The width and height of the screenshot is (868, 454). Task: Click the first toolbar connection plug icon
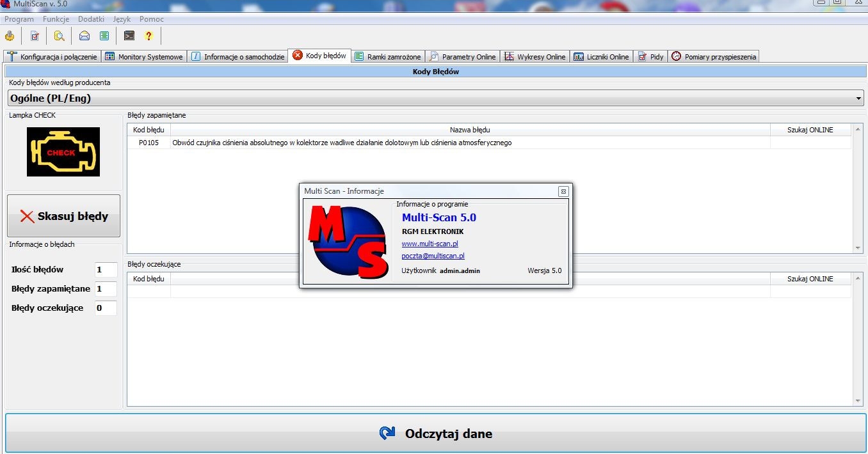click(10, 36)
